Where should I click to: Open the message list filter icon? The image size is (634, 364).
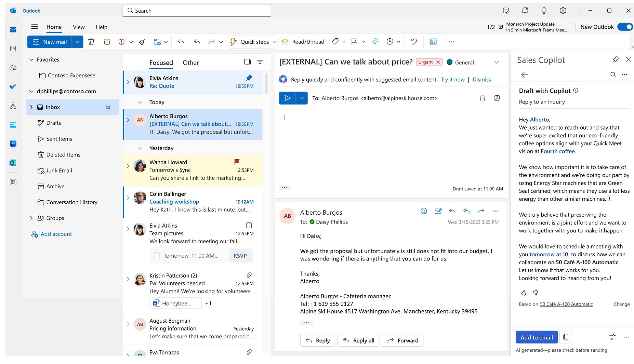260,62
